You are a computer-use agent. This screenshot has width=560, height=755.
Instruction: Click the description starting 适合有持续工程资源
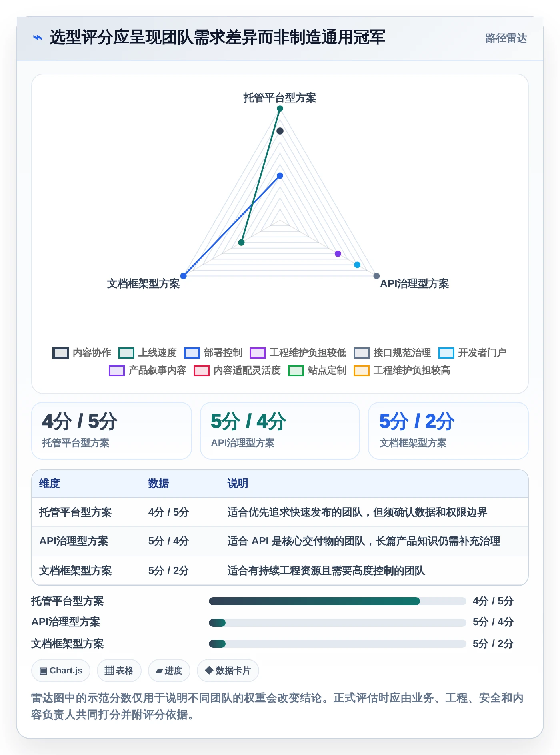pos(326,570)
